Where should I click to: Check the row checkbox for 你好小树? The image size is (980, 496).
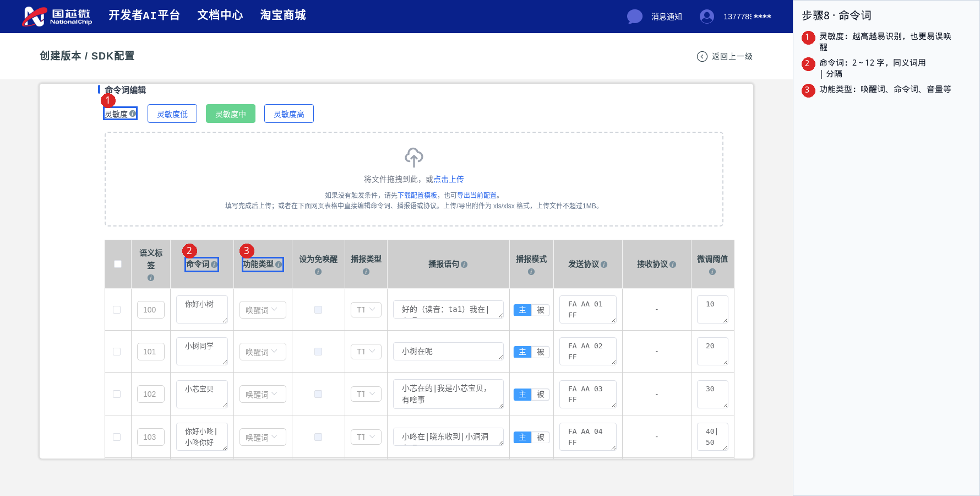coord(117,310)
